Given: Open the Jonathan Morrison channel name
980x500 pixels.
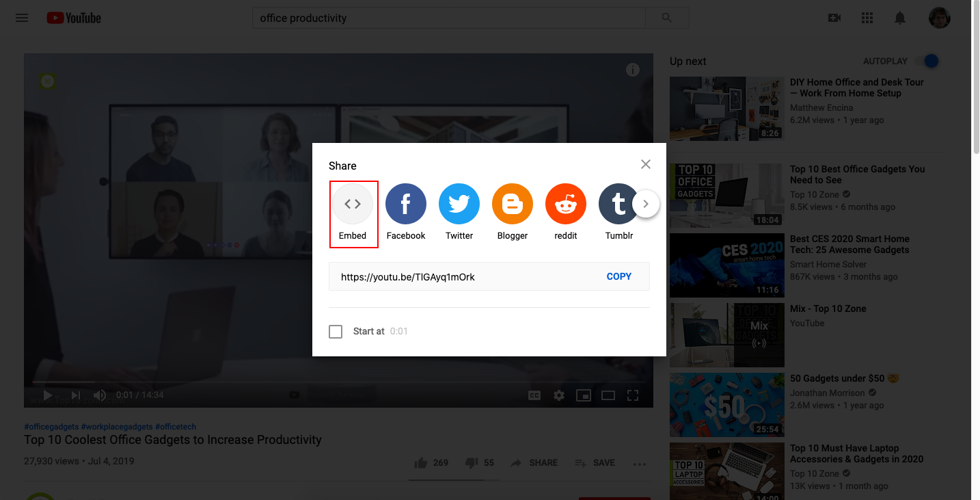Looking at the screenshot, I should coord(828,393).
